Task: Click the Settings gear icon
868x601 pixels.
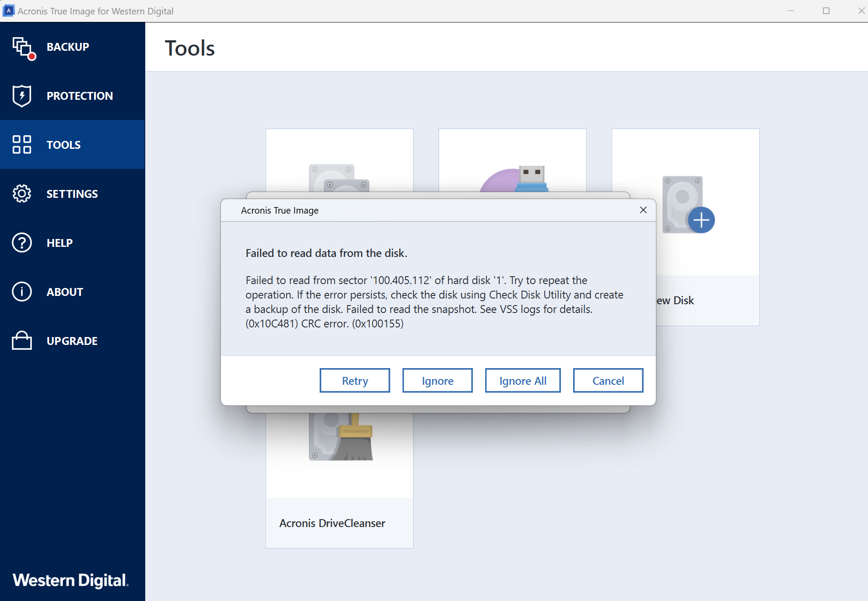Action: (21, 194)
